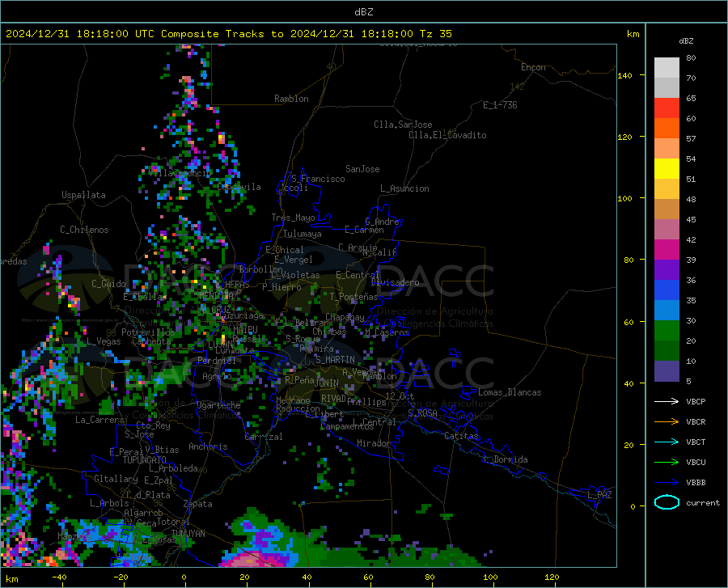This screenshot has height=588, width=728.
Task: Click the Tres_Mayo place label
Action: (293, 218)
